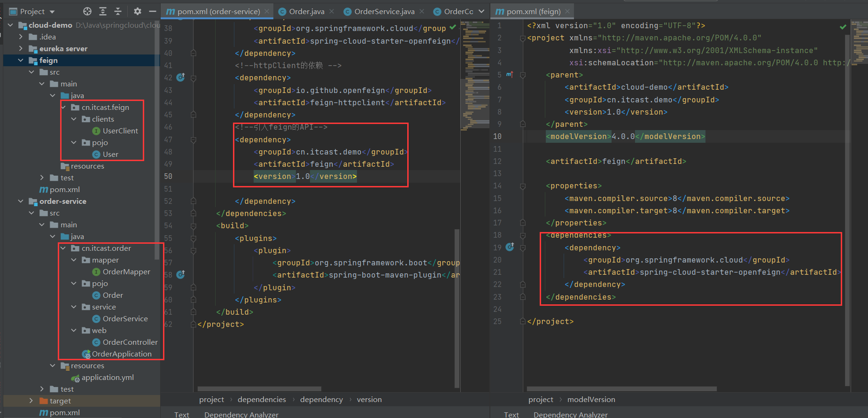Click the Collapse All icon in Project panel
The height and width of the screenshot is (418, 868).
tap(118, 11)
